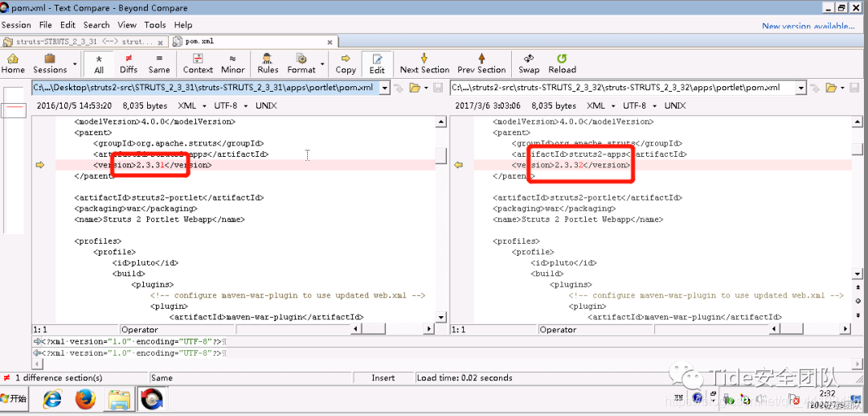Image resolution: width=868 pixels, height=416 pixels.
Task: Toggle the Same display filter
Action: click(x=159, y=64)
